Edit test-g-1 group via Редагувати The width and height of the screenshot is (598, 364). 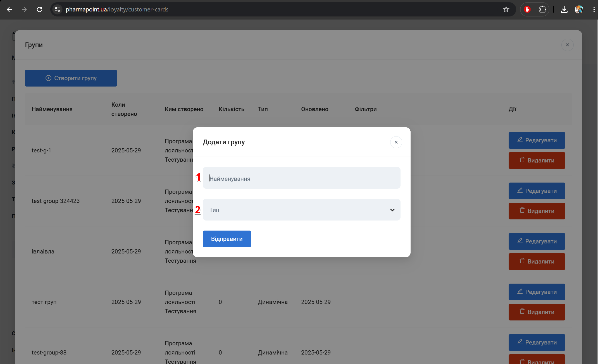(537, 140)
